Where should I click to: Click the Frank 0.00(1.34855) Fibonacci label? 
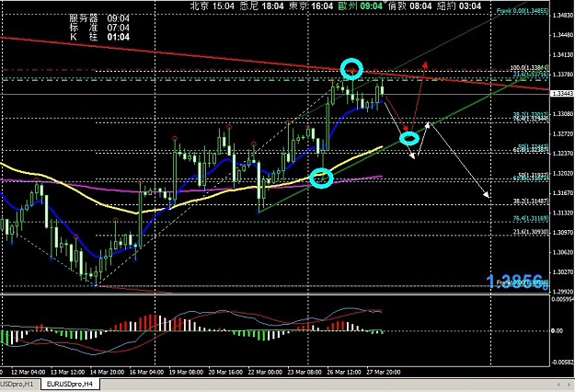[x=523, y=11]
